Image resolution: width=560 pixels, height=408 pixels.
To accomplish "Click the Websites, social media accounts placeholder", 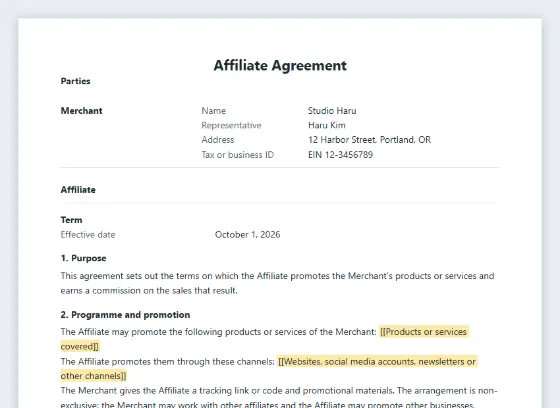I will pyautogui.click(x=377, y=362).
